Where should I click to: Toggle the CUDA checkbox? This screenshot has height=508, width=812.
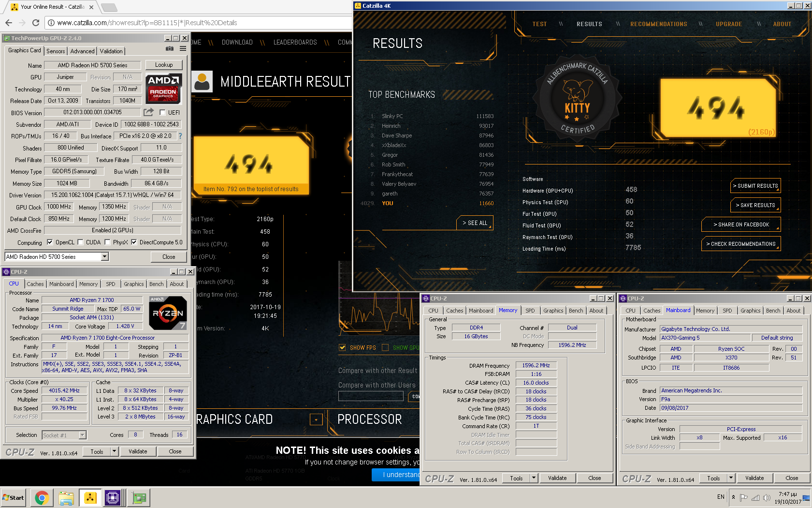point(80,242)
